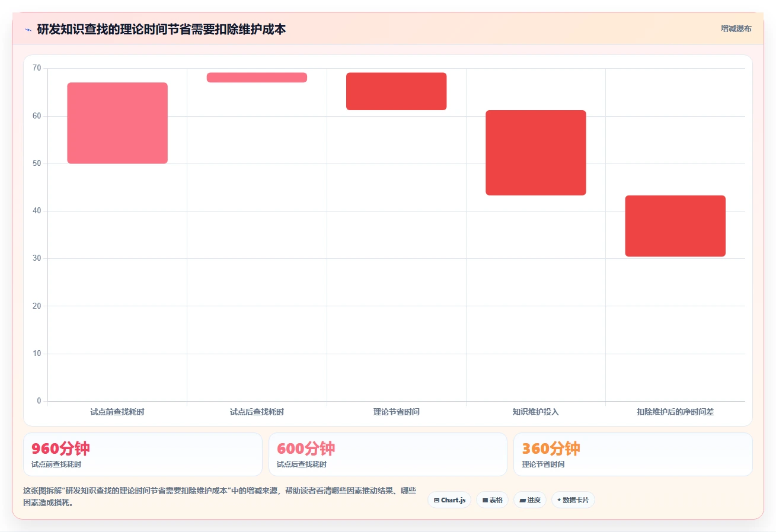Click the y-axis value 10
This screenshot has height=532, width=776.
pyautogui.click(x=37, y=354)
